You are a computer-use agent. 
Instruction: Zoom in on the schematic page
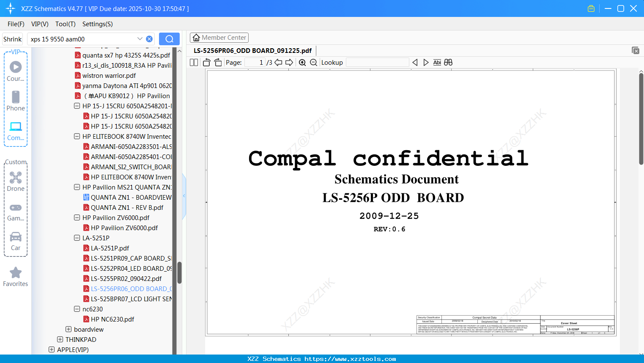(x=302, y=62)
